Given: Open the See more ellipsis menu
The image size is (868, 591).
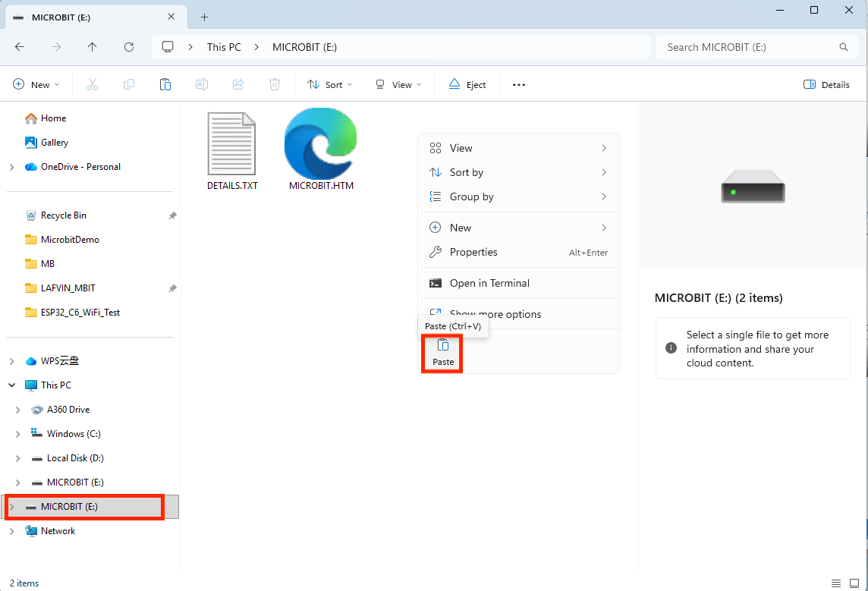Looking at the screenshot, I should pyautogui.click(x=519, y=85).
